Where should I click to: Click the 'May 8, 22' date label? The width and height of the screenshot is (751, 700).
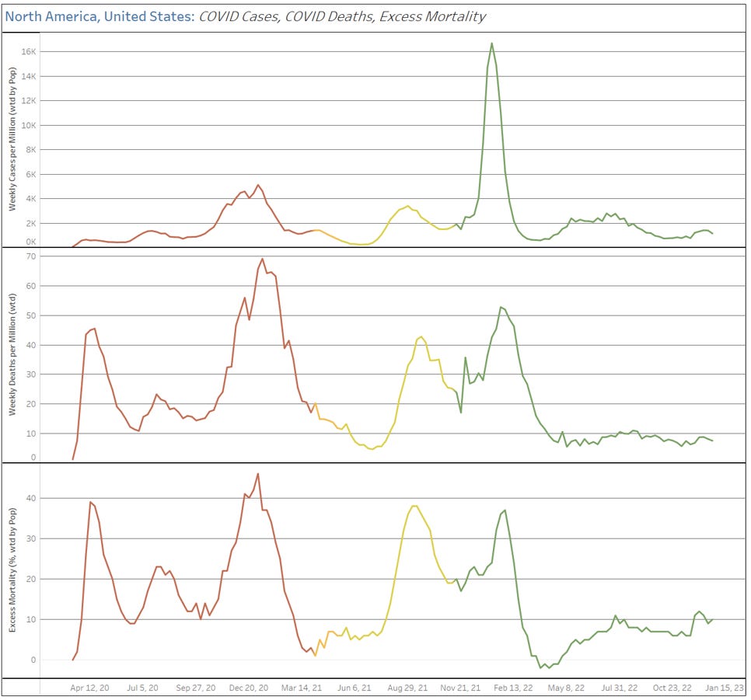(x=566, y=688)
